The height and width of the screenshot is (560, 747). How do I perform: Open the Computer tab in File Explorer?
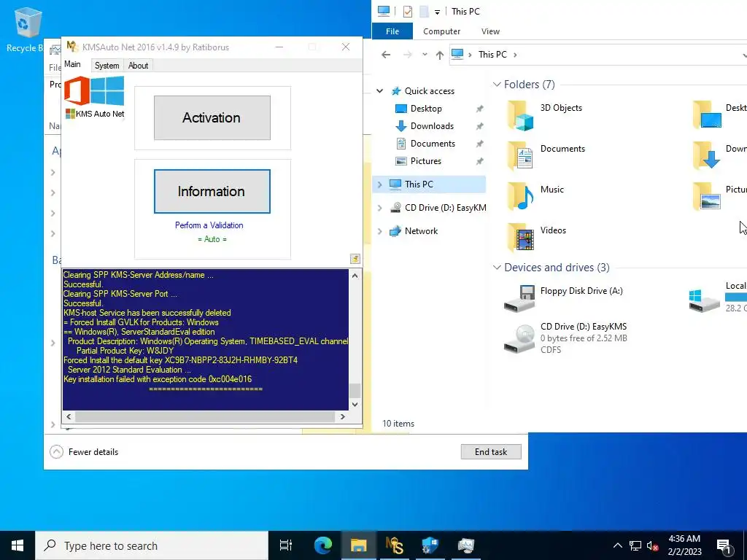click(441, 31)
